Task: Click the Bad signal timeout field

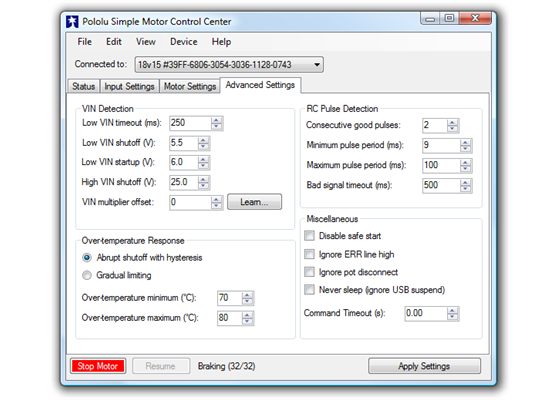Action: point(441,185)
